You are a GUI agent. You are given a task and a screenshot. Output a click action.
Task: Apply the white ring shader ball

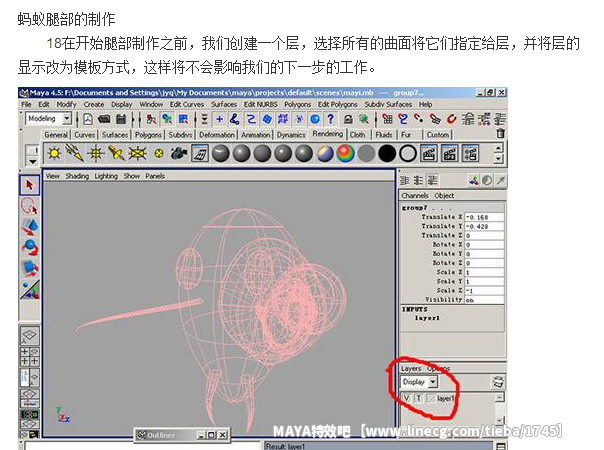[x=408, y=154]
